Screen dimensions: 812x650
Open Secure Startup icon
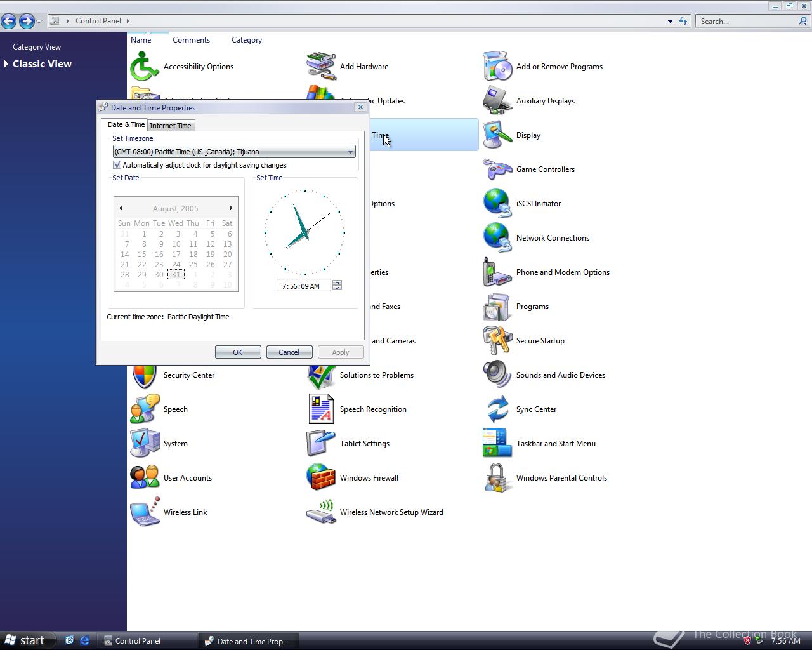(497, 341)
